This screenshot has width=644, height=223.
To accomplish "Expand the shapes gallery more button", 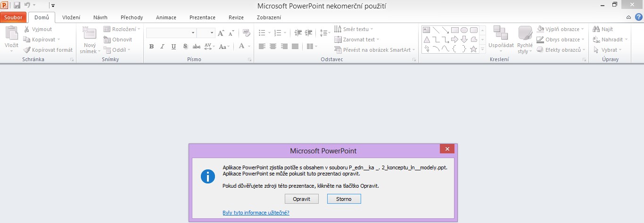I will 482,48.
